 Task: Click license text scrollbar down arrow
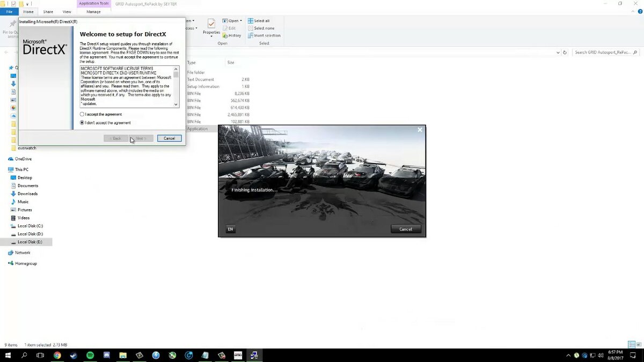coord(176,104)
